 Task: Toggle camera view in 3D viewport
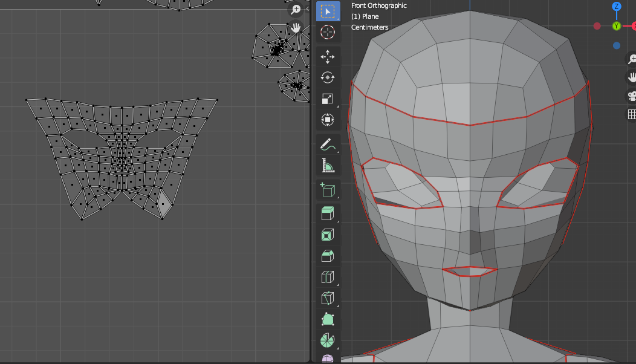click(x=632, y=96)
